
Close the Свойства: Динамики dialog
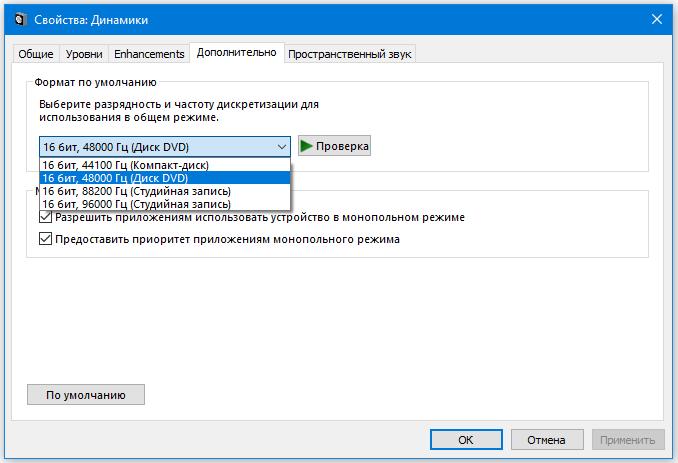point(656,17)
